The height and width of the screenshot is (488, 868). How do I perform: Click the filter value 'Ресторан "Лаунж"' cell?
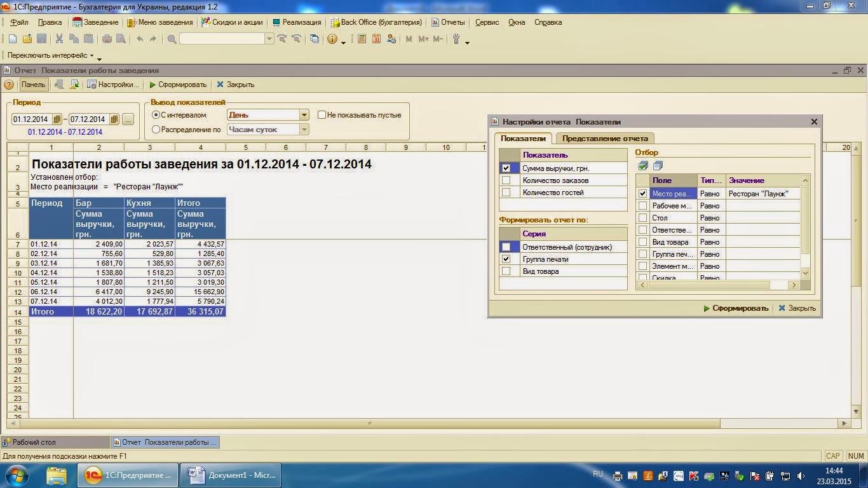coord(763,194)
